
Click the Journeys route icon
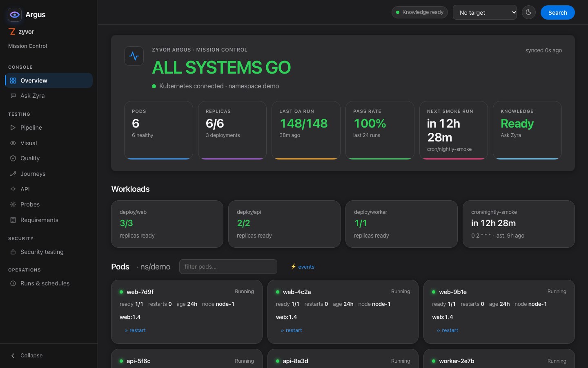(x=13, y=174)
